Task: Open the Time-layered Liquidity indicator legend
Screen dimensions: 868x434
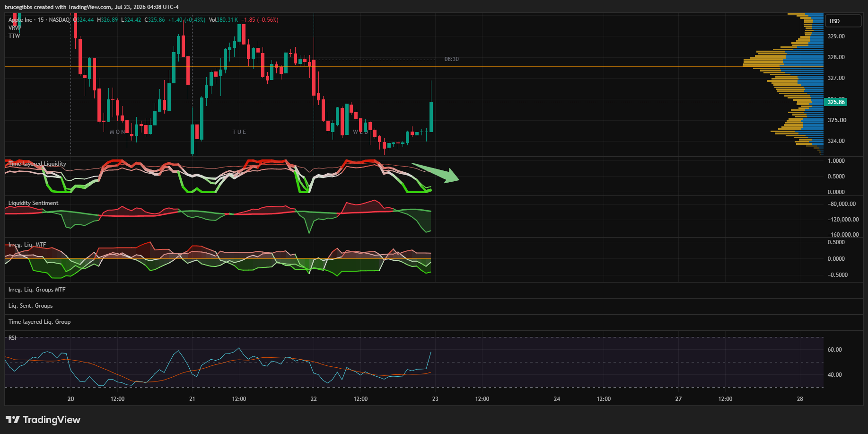Action: point(37,164)
